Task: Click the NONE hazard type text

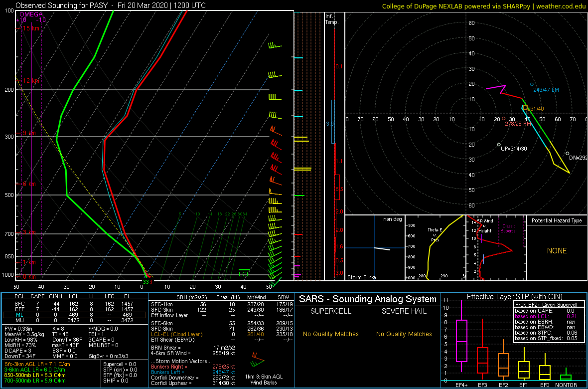Action: pyautogui.click(x=557, y=251)
